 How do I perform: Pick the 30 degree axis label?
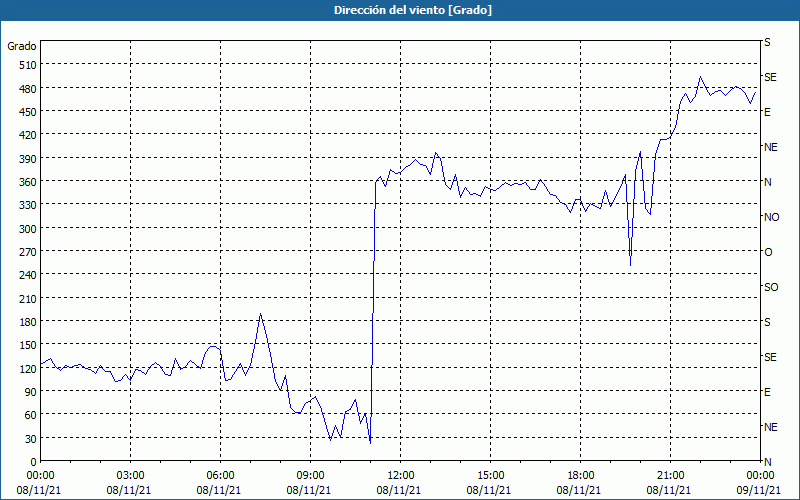[31, 438]
